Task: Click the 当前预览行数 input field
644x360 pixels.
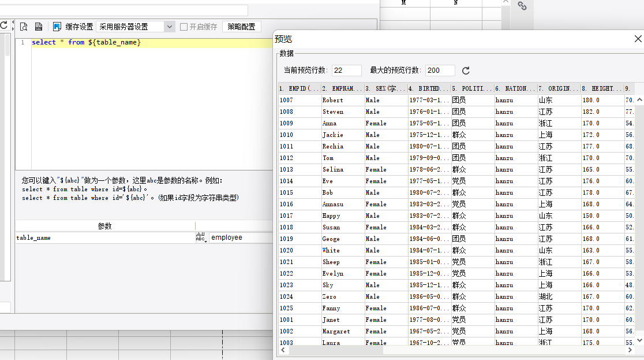Action: (x=347, y=70)
